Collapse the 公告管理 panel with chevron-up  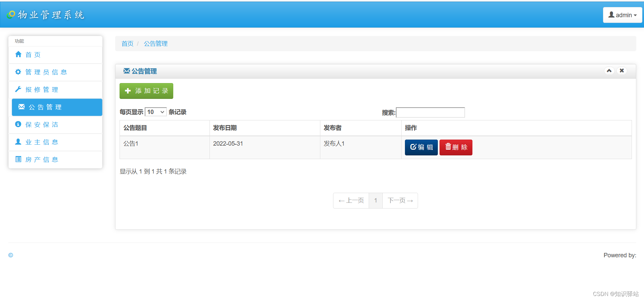click(609, 71)
